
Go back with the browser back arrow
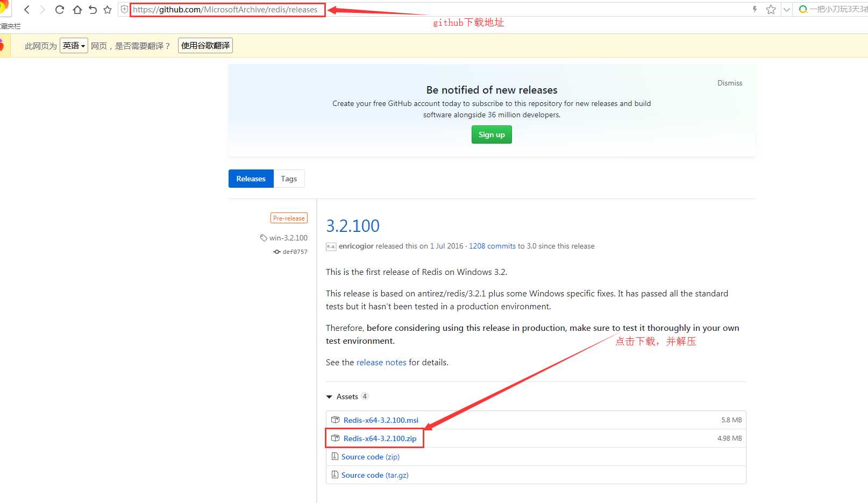(x=27, y=10)
